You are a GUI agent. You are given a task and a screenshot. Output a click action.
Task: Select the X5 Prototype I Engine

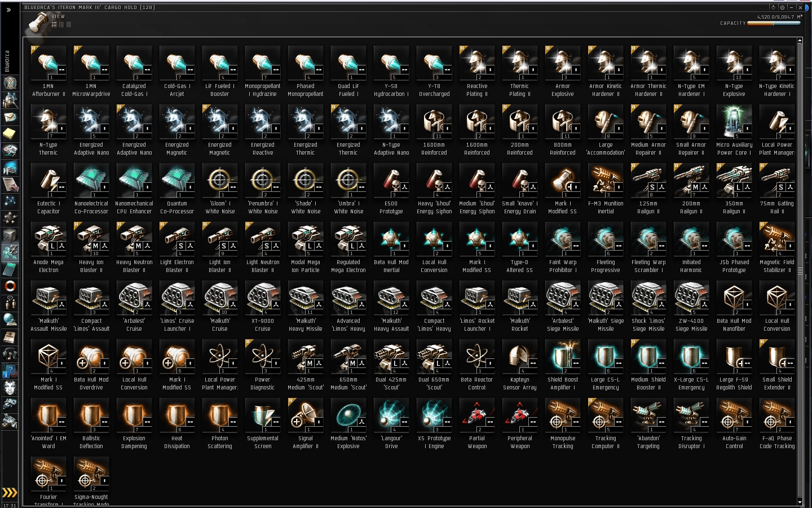pyautogui.click(x=434, y=424)
